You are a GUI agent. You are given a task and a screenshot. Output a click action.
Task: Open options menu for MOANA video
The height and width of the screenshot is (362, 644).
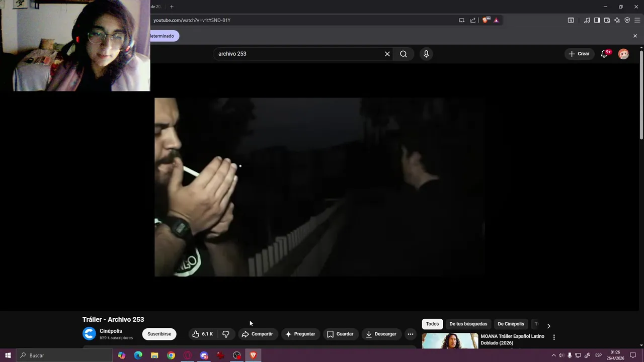554,337
